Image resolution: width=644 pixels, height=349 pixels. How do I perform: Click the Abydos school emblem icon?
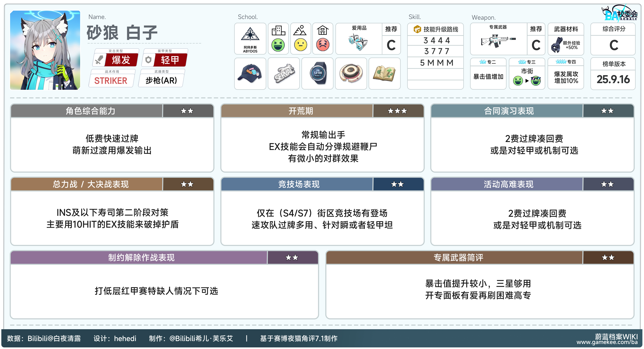click(x=250, y=35)
